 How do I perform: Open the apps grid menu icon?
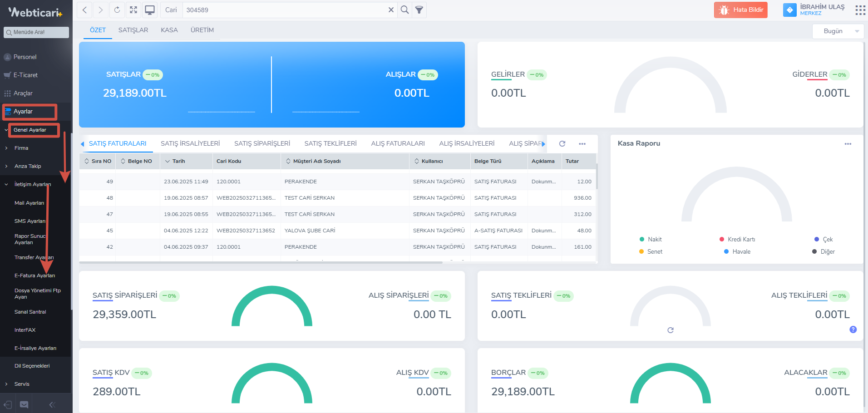(x=860, y=10)
